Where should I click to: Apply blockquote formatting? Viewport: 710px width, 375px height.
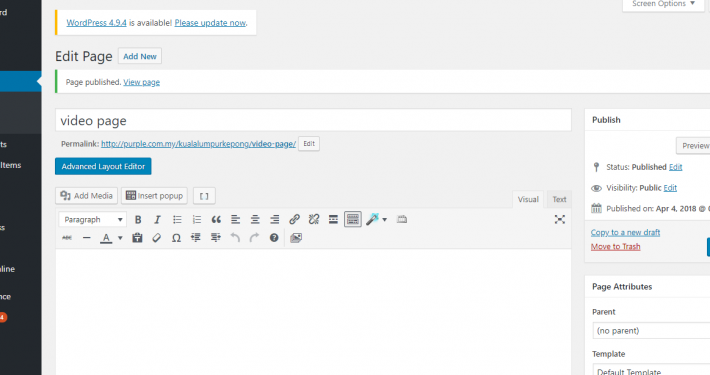pyautogui.click(x=216, y=220)
